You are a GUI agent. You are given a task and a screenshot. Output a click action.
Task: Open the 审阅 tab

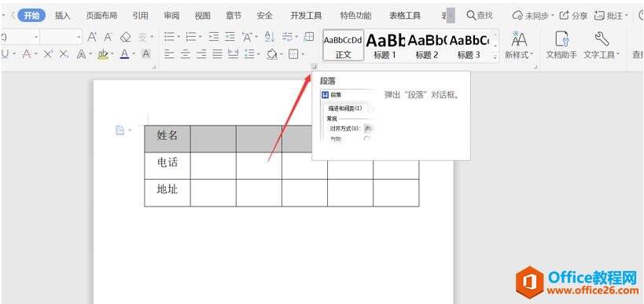pyautogui.click(x=171, y=16)
